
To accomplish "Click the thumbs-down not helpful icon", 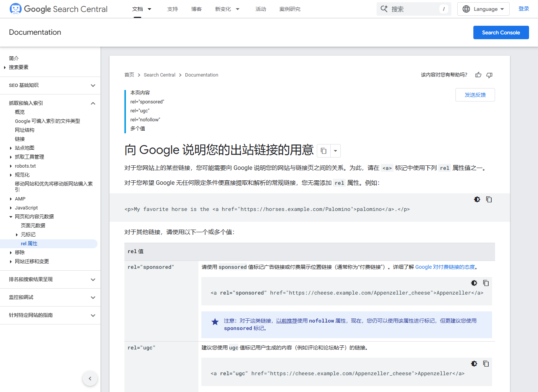I will [489, 75].
